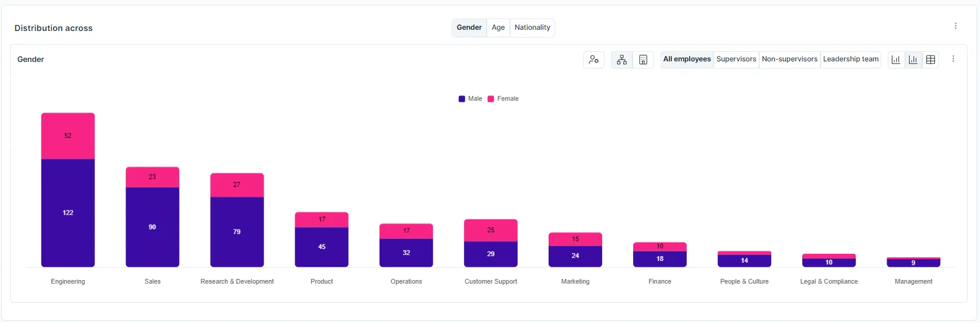Click Customer Support male segment 29

[491, 254]
